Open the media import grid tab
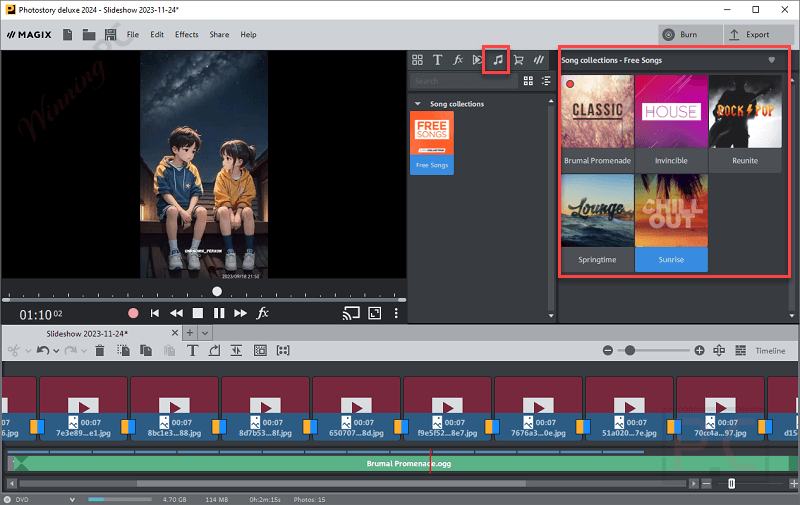Screen dimensions: 800x505 click(417, 60)
